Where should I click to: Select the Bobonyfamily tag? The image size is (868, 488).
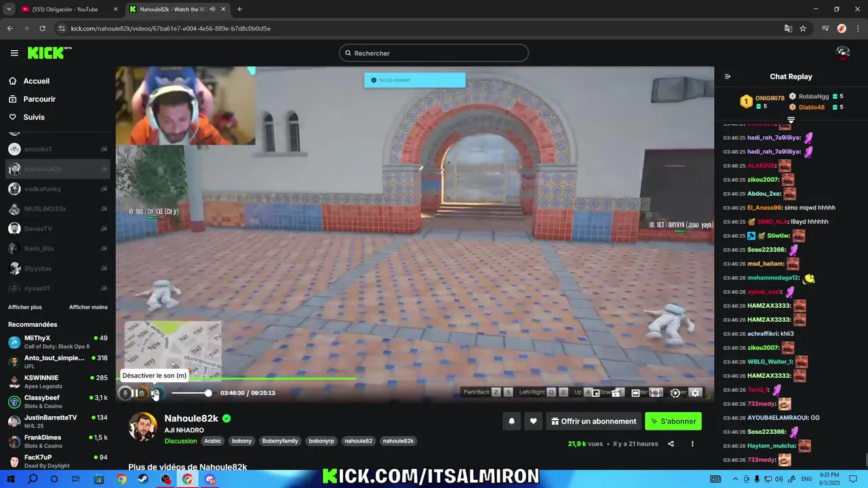coord(280,441)
